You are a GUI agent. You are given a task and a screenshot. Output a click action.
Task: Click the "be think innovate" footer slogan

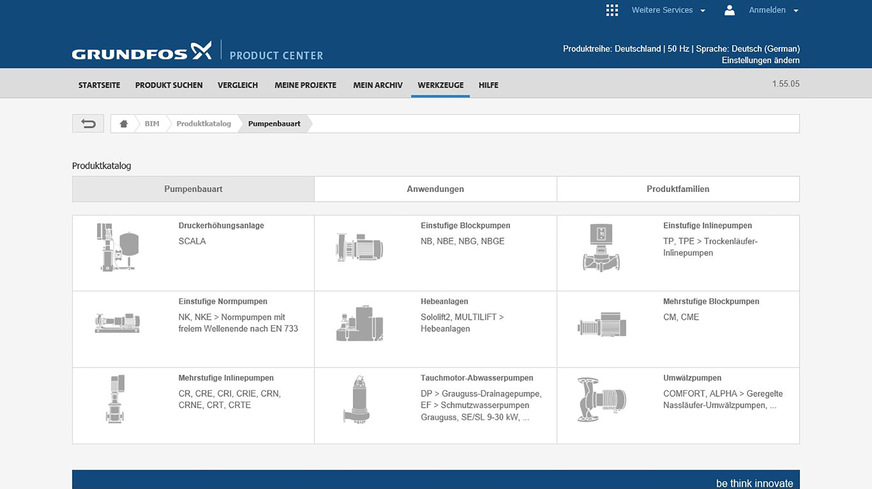754,483
